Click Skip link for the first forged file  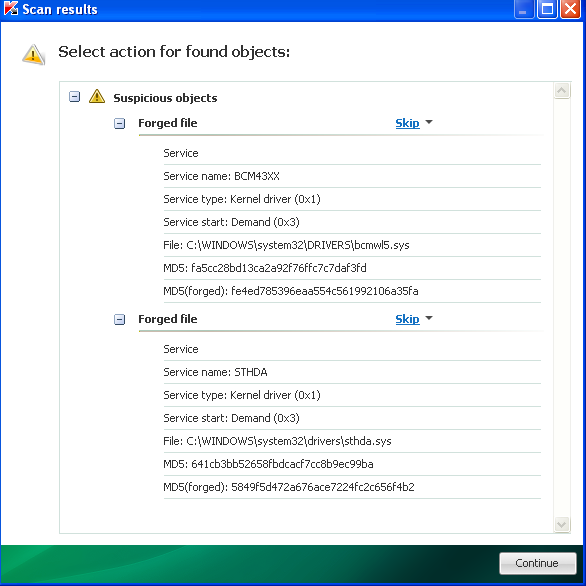click(x=407, y=123)
